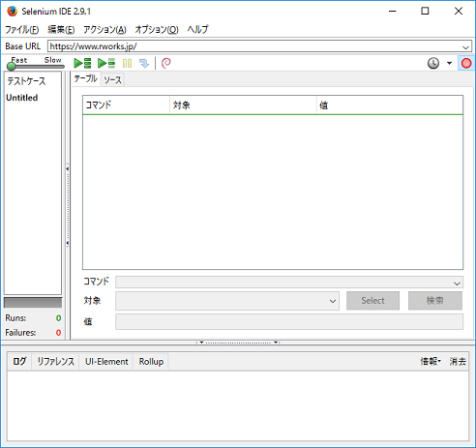The height and width of the screenshot is (448, 476).
Task: Click the Failures count value
Action: [58, 333]
